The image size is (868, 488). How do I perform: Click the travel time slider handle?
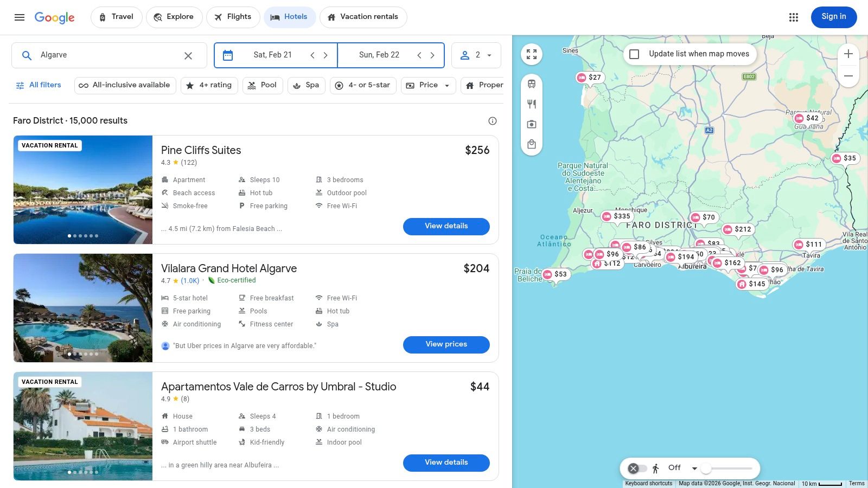[706, 468]
